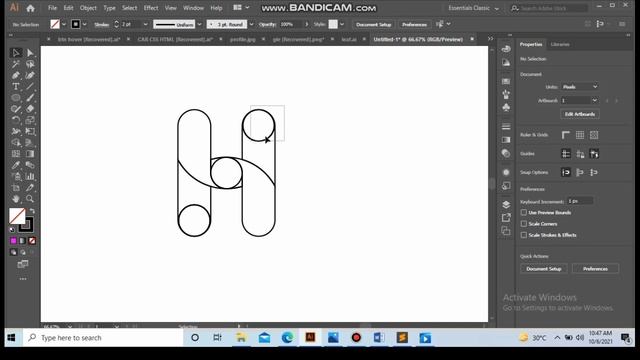This screenshot has height=360, width=640.
Task: Click Preferences in control bar
Action: pyautogui.click(x=414, y=24)
